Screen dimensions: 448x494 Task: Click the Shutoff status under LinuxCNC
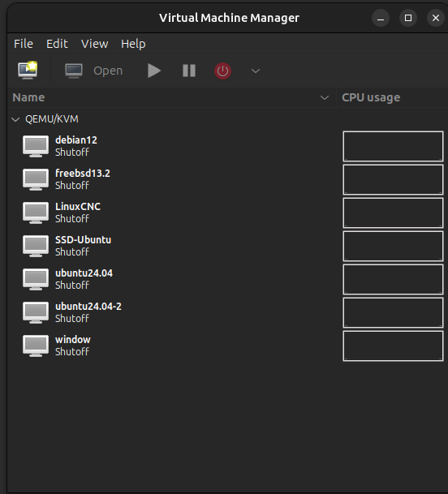point(72,219)
